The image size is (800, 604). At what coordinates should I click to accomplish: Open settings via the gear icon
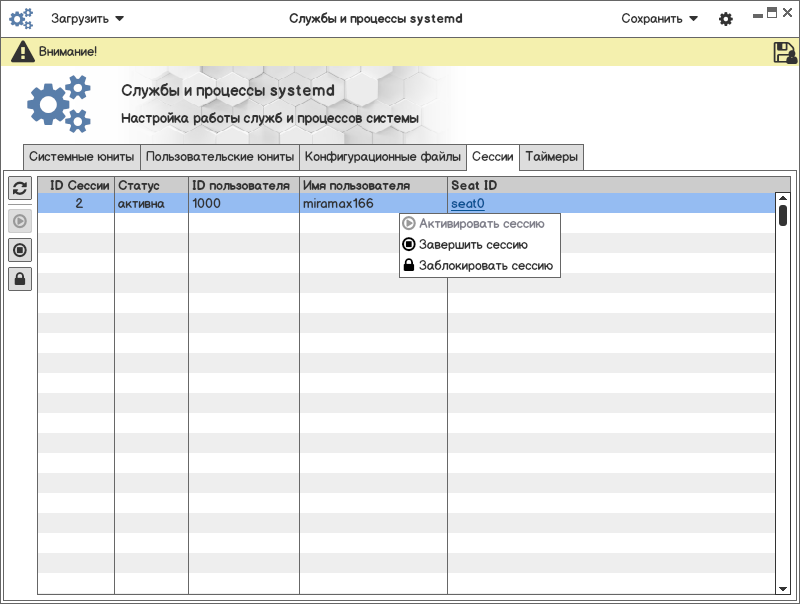click(x=726, y=19)
